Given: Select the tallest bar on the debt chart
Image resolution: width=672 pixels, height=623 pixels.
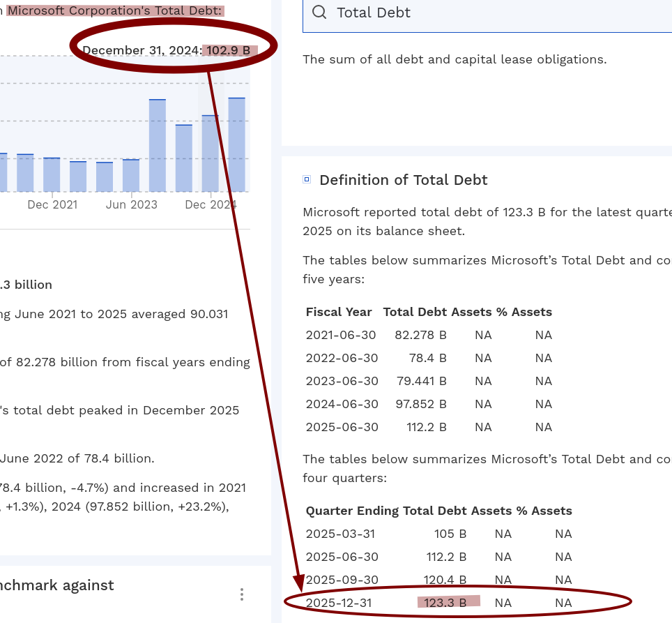Looking at the screenshot, I should click(x=235, y=143).
